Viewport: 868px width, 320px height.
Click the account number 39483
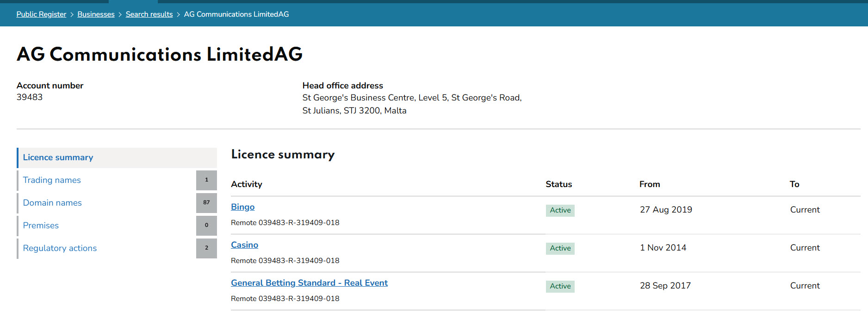point(30,97)
